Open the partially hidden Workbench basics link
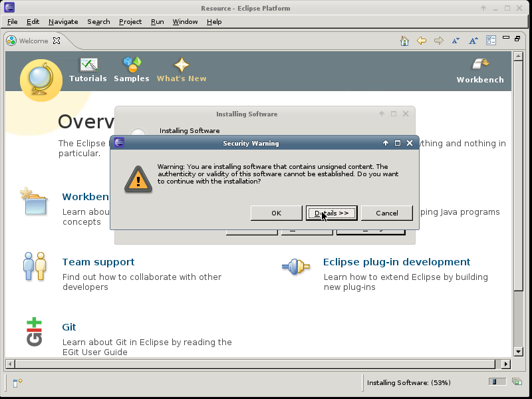The width and height of the screenshot is (532, 399). (86, 197)
